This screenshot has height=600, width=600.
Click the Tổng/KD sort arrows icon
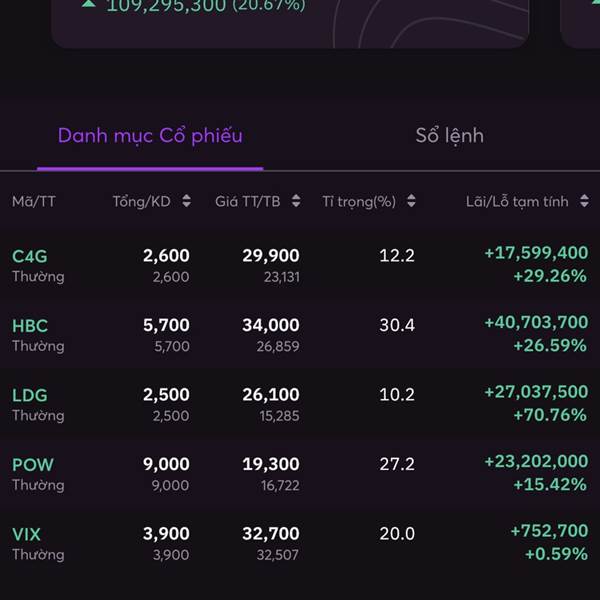coord(186,201)
